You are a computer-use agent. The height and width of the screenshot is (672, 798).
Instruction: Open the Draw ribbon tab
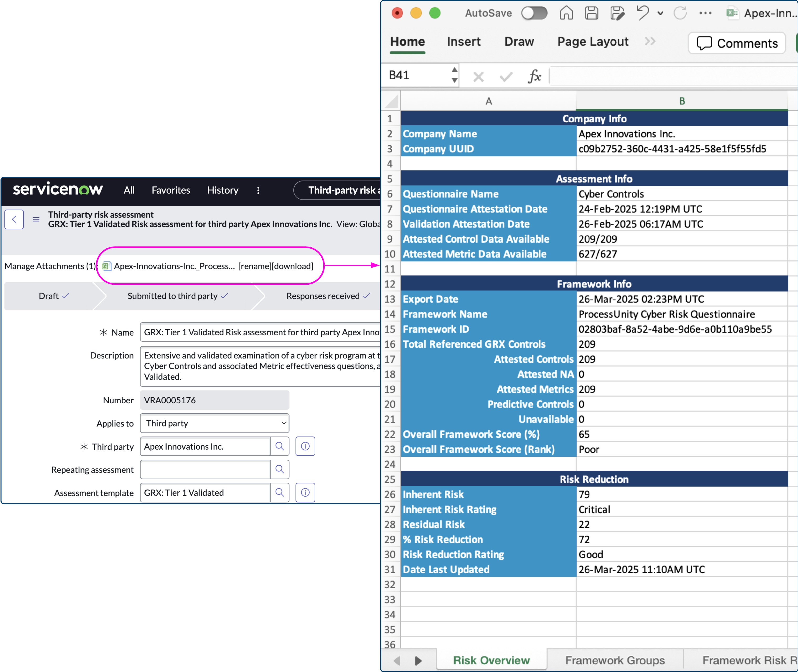pyautogui.click(x=519, y=41)
